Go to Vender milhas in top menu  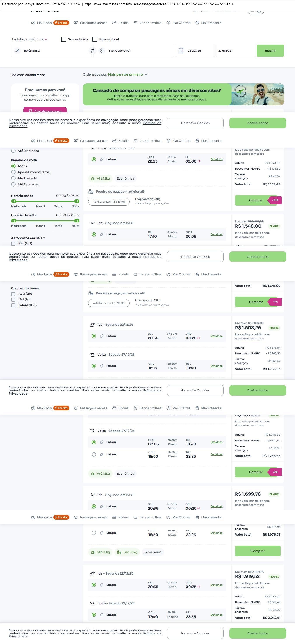coord(148,23)
